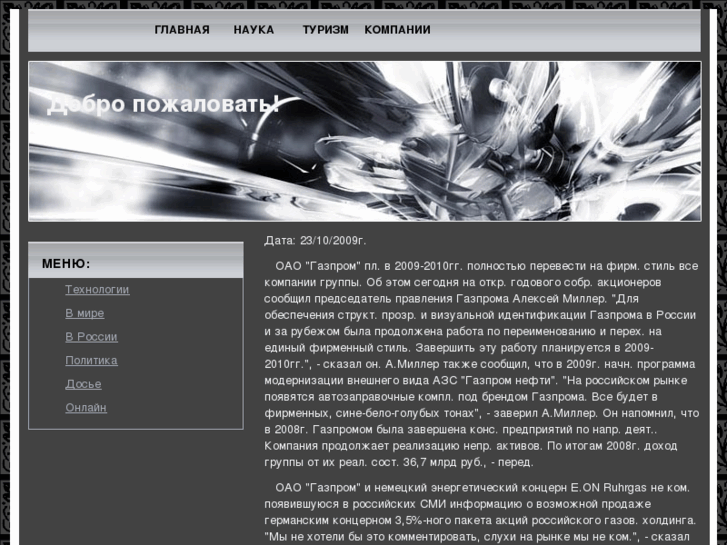Click the date text Дата: 23/10/2009г.
Screen dimensions: 727x545
tap(315, 241)
